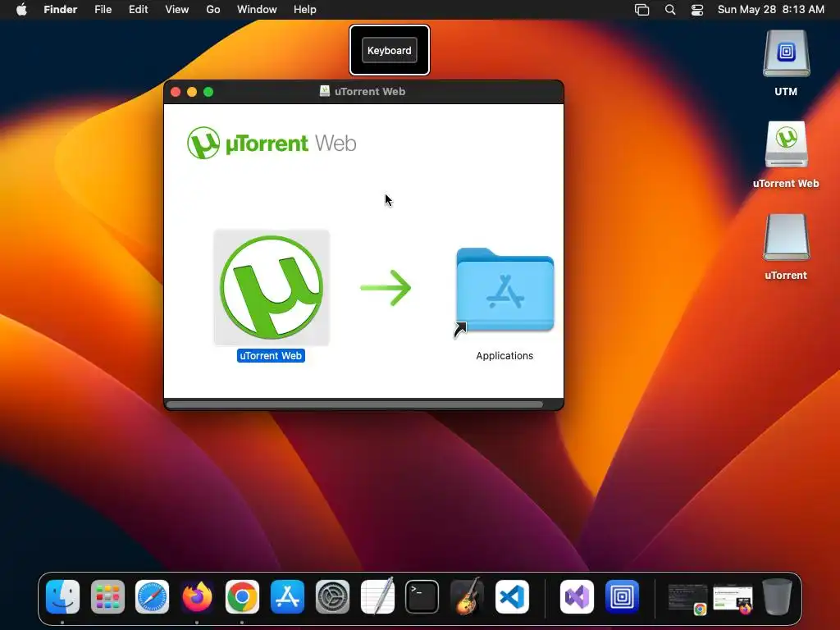Viewport: 840px width, 630px height.
Task: Open Control Center in the menu bar
Action: tap(697, 10)
